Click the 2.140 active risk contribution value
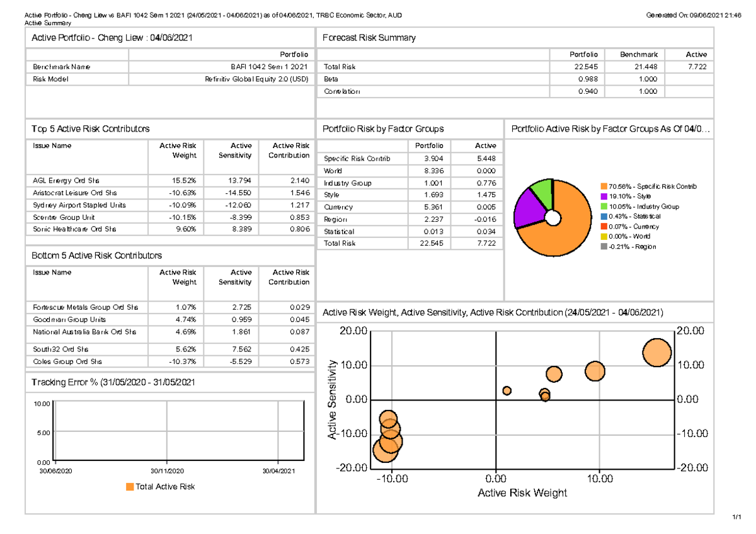The width and height of the screenshot is (756, 534). click(300, 181)
